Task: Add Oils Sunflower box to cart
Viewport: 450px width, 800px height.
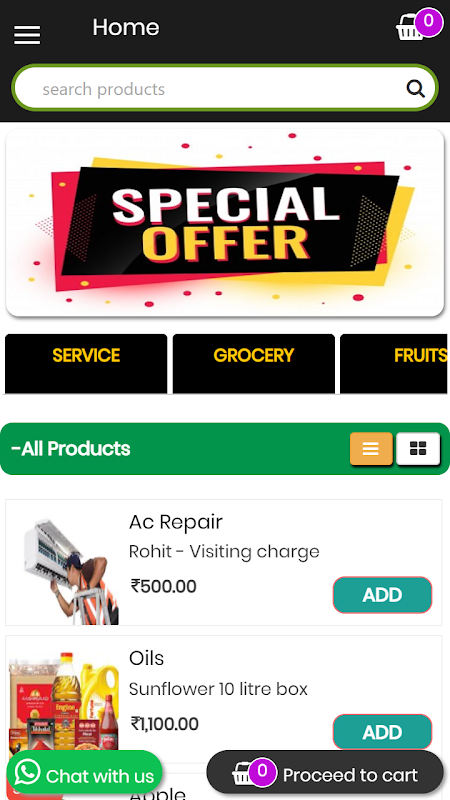Action: pyautogui.click(x=383, y=732)
